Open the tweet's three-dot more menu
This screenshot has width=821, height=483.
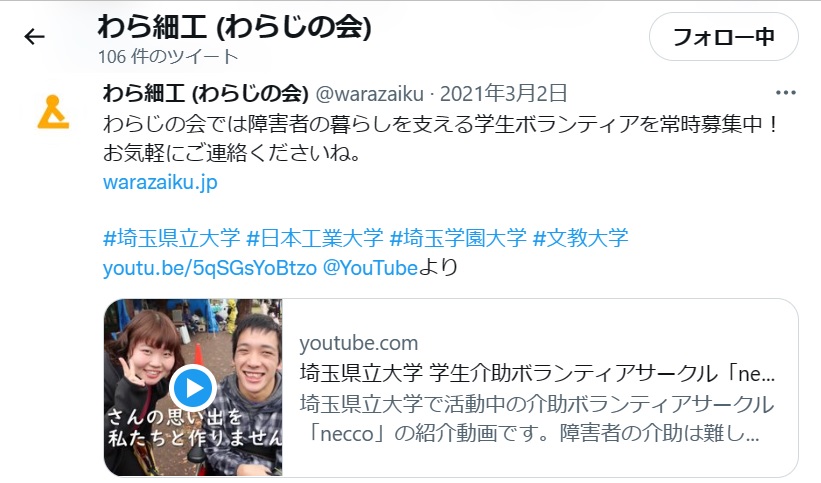click(785, 93)
